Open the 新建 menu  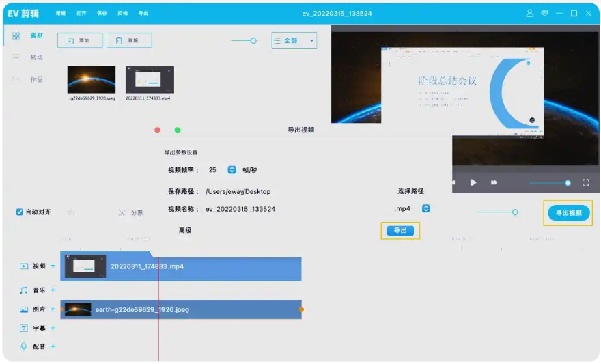tap(61, 13)
